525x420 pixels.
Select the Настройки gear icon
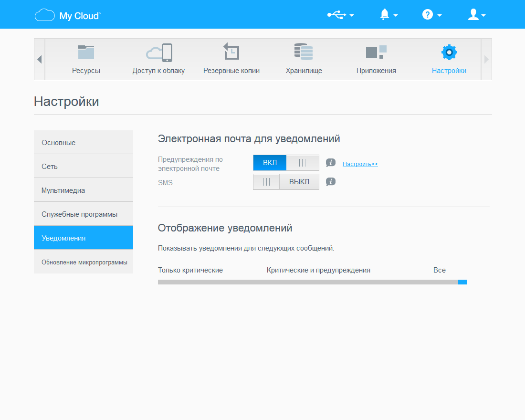[449, 52]
